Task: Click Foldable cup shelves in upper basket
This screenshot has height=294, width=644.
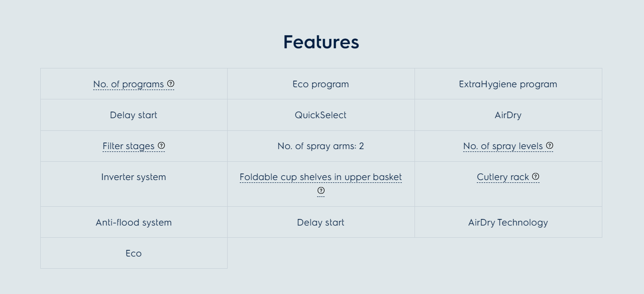Action: [x=320, y=177]
